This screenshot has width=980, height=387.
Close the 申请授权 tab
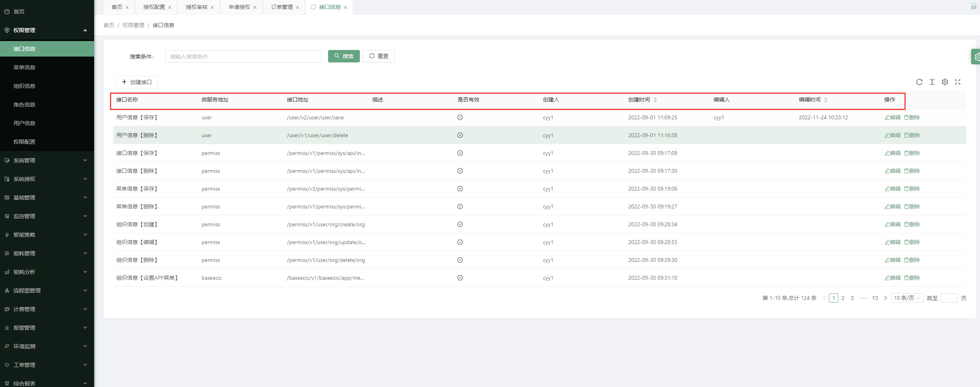255,7
